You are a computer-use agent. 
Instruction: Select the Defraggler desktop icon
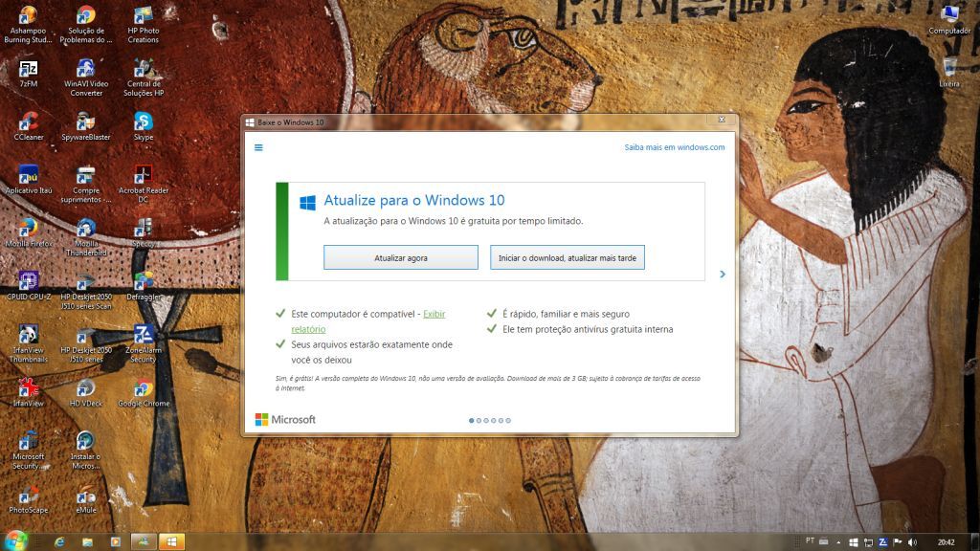pyautogui.click(x=144, y=286)
